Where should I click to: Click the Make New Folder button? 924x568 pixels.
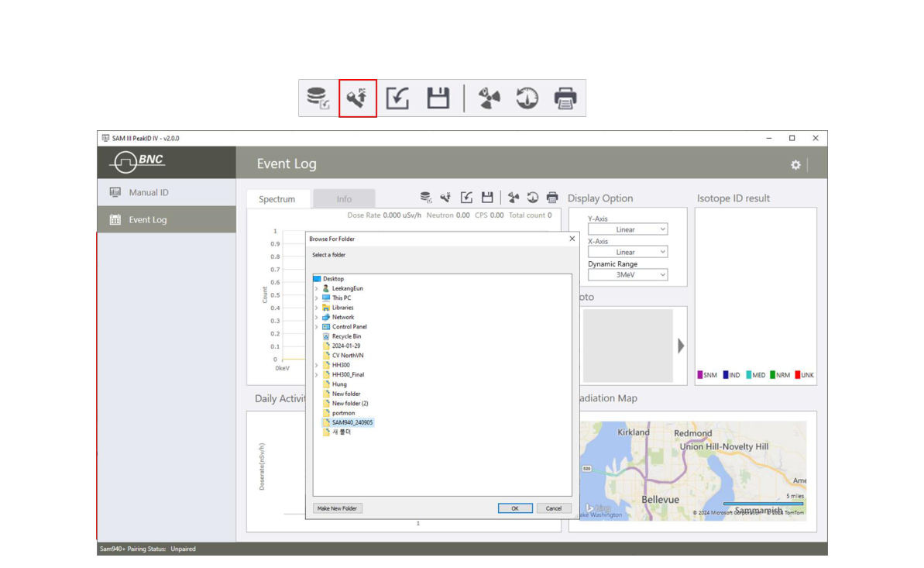[337, 508]
